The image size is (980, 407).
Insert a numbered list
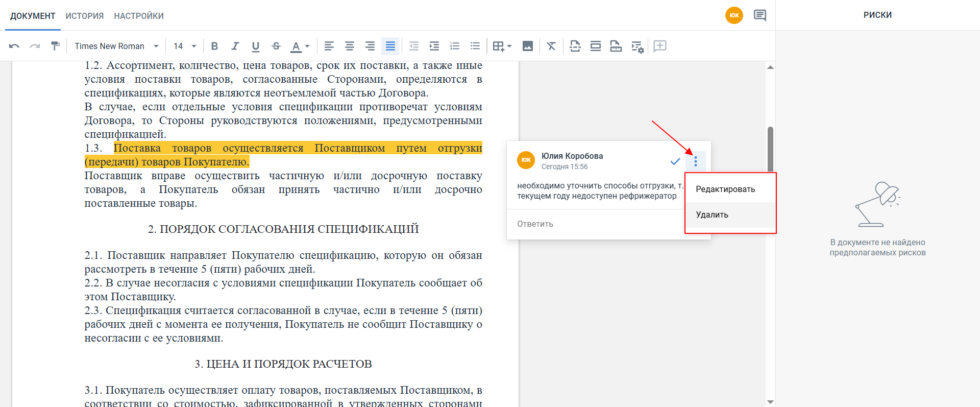click(x=455, y=46)
